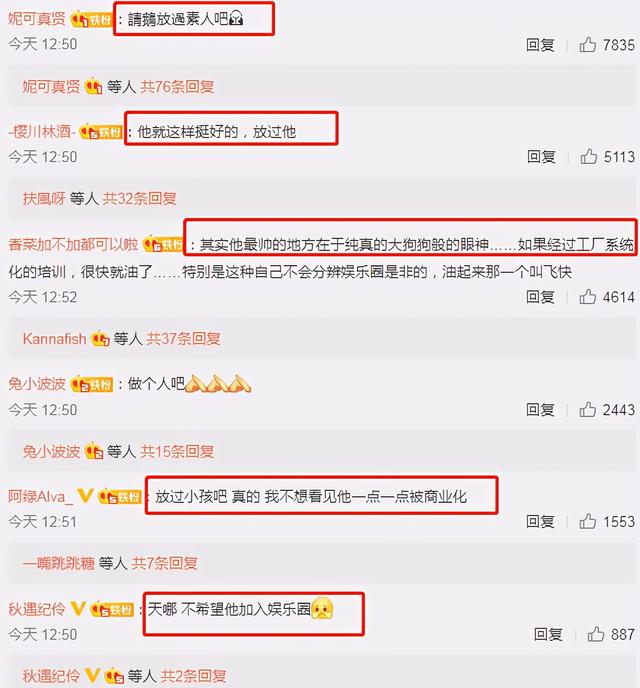
Task: Expand 共32条回复 replies by 扶風呀
Action: (x=139, y=199)
